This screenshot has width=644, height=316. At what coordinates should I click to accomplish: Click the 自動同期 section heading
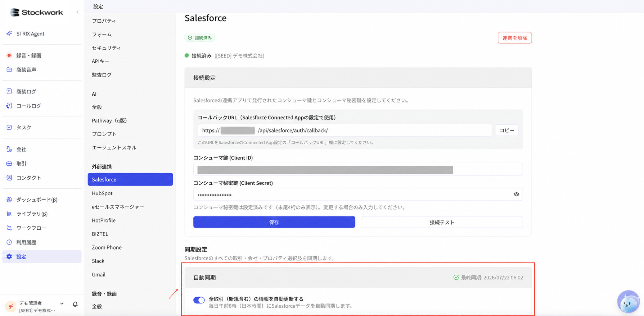(205, 278)
